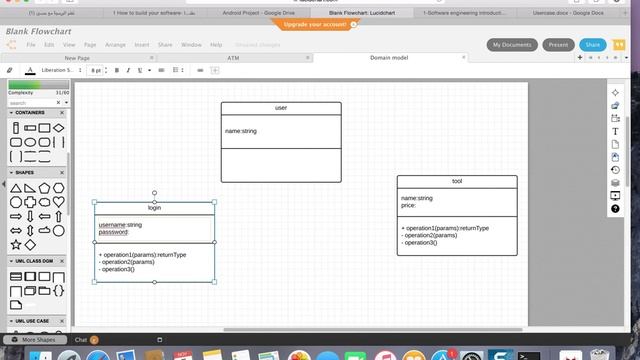Open the page tabs list dropdown

coord(626,58)
